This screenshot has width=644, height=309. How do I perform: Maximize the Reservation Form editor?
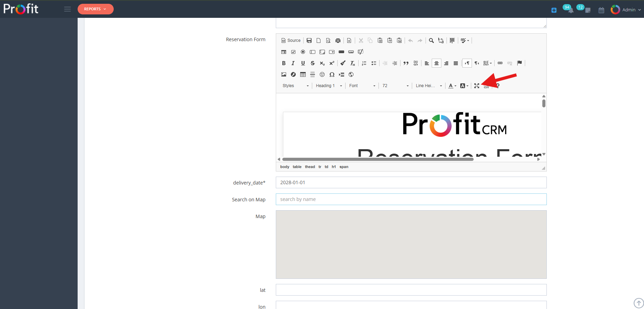pyautogui.click(x=476, y=86)
